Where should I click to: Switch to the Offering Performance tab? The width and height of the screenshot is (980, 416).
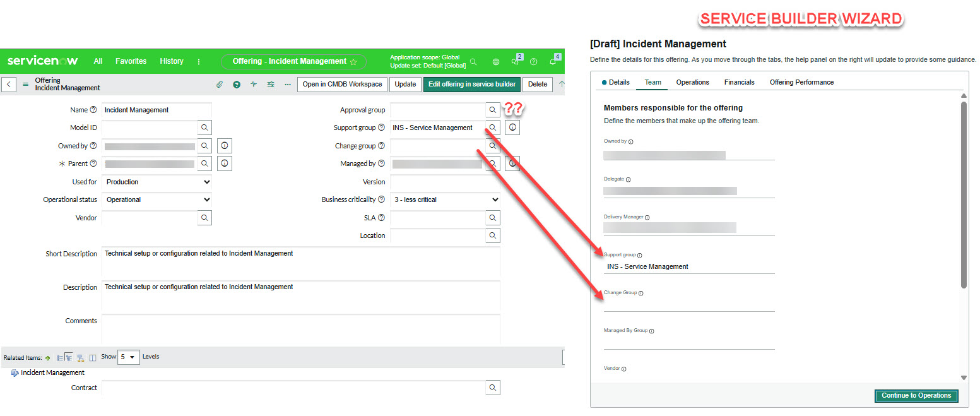click(801, 82)
